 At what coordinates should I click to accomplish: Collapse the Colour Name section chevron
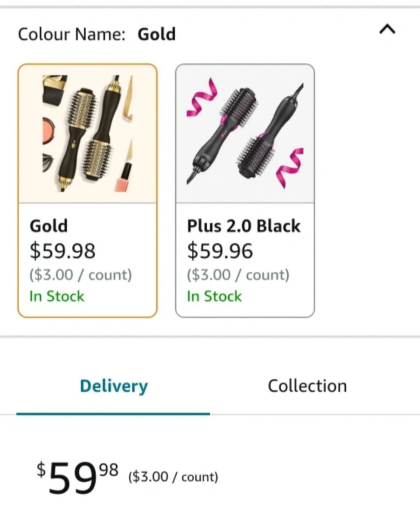[387, 30]
